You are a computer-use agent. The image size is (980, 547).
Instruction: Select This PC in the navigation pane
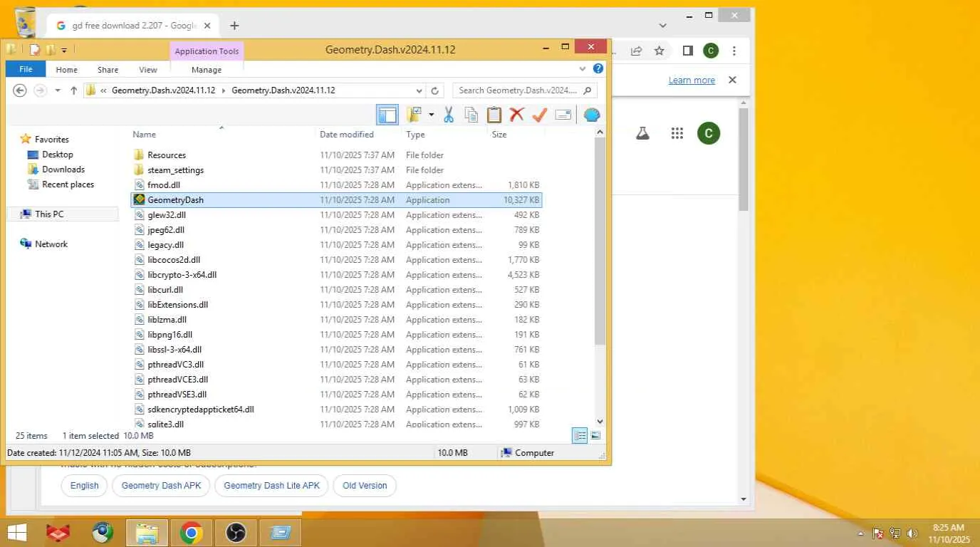click(x=48, y=214)
